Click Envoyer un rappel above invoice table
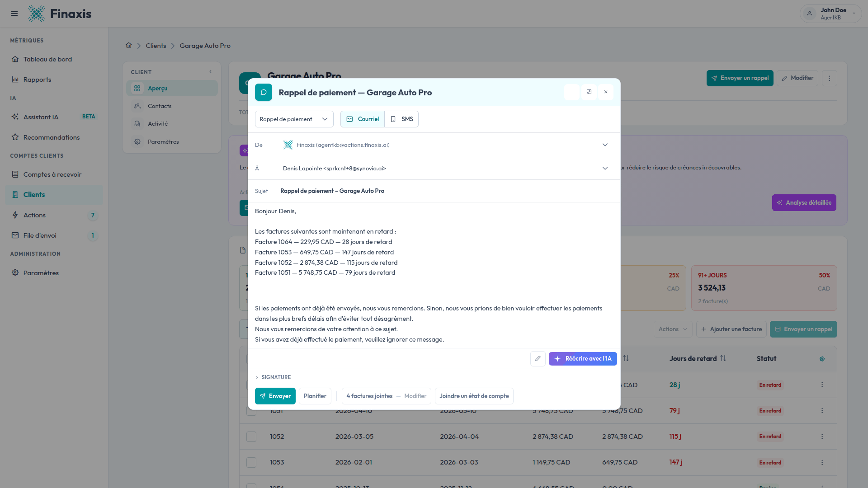 click(x=803, y=329)
